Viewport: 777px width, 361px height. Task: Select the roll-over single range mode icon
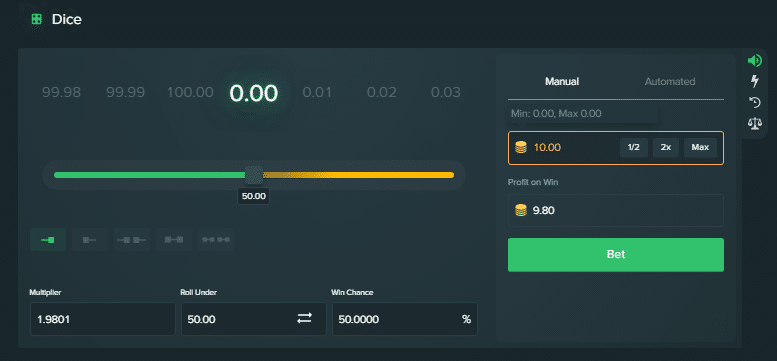click(90, 240)
